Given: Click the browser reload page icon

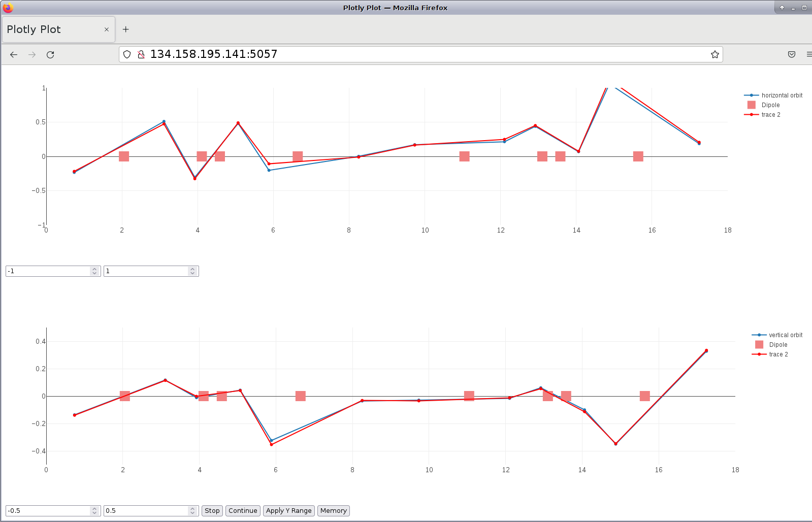Looking at the screenshot, I should pyautogui.click(x=50, y=55).
